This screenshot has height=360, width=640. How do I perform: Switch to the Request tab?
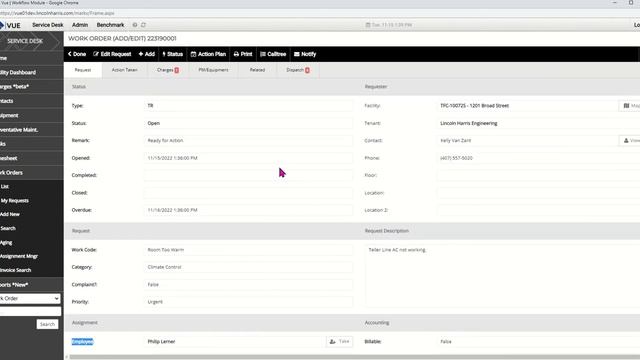pos(83,70)
